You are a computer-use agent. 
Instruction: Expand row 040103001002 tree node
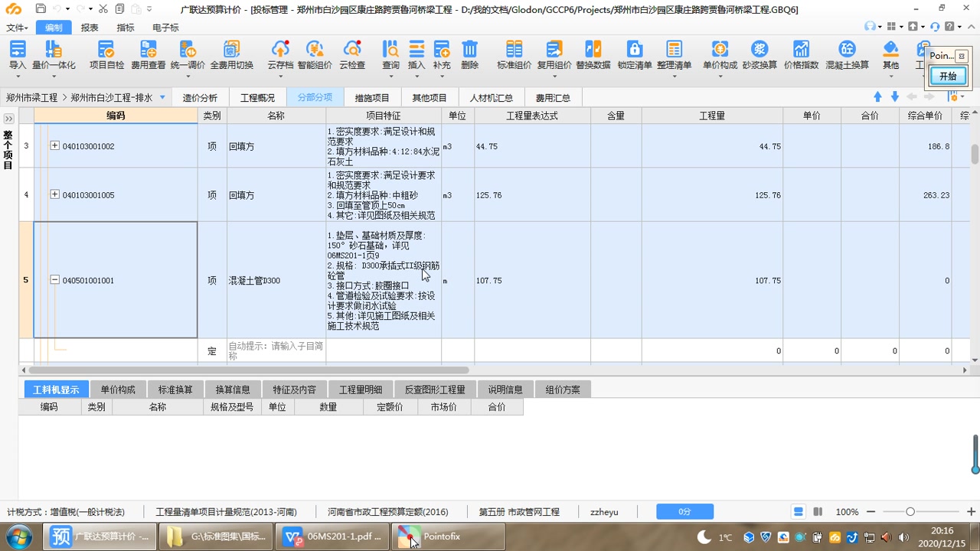(54, 145)
